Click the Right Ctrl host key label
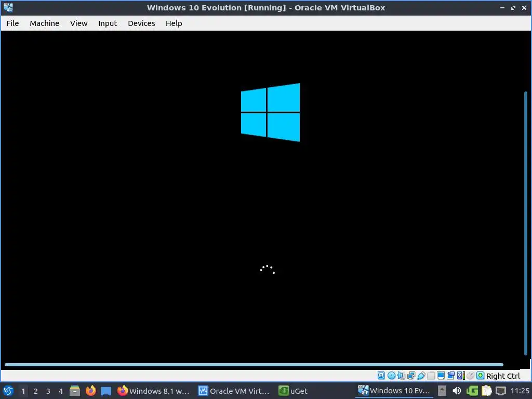 tap(503, 376)
